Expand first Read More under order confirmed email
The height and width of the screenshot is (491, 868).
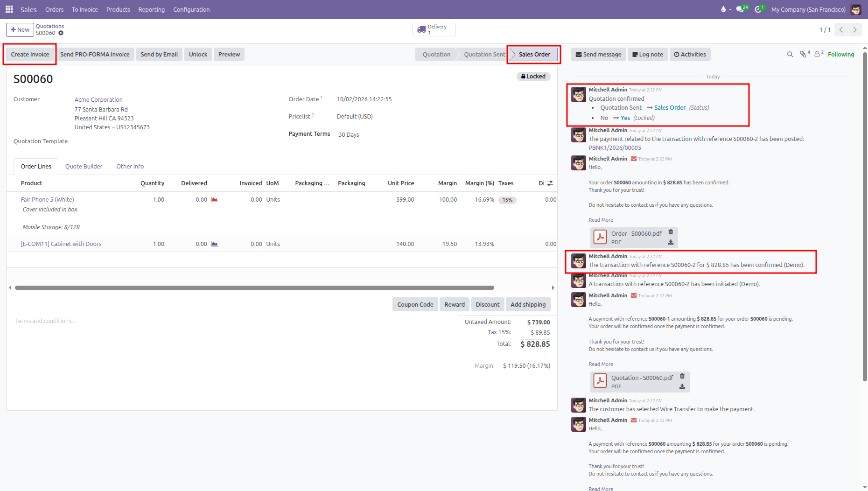(x=601, y=220)
